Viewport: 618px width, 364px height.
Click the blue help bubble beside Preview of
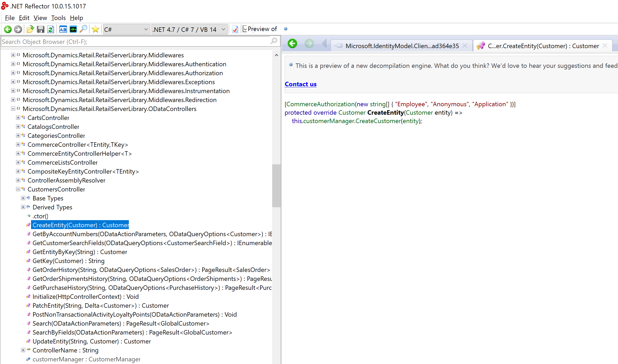pos(286,29)
